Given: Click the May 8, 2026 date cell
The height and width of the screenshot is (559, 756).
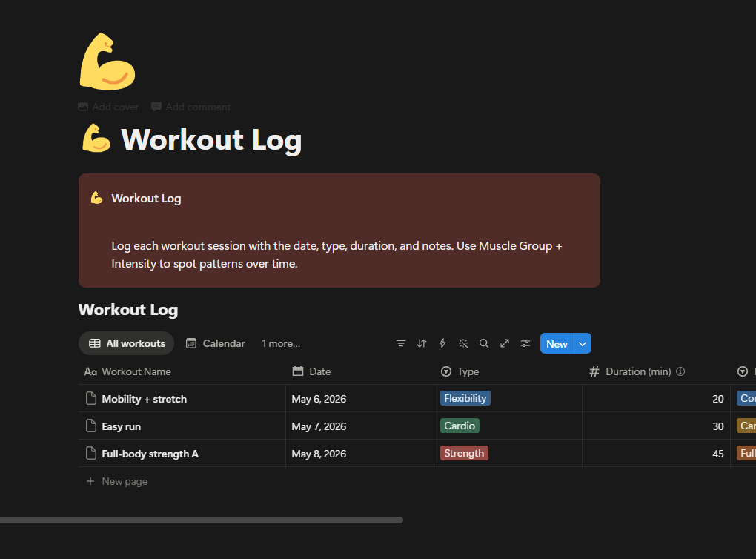Looking at the screenshot, I should coord(359,454).
